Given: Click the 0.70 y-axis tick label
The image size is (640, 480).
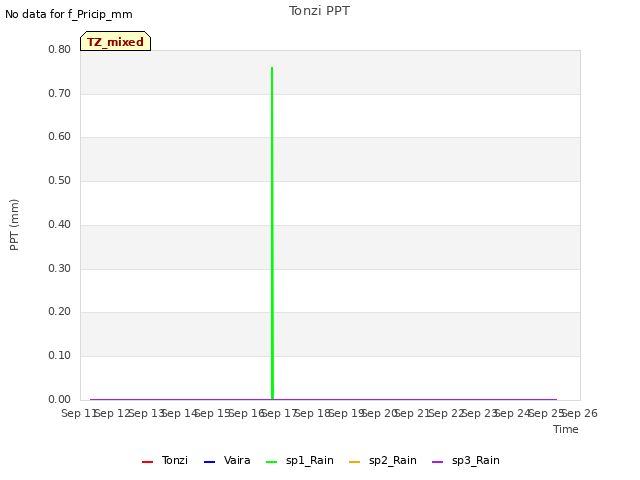Looking at the screenshot, I should [x=60, y=93].
